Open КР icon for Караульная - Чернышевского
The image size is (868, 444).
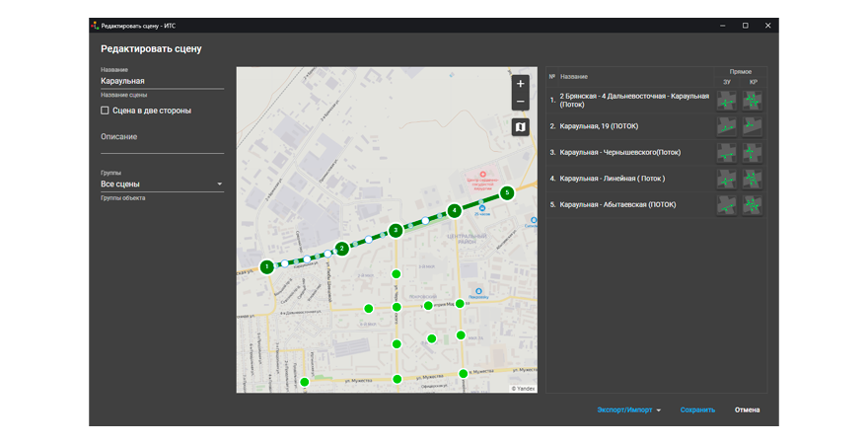click(x=753, y=153)
